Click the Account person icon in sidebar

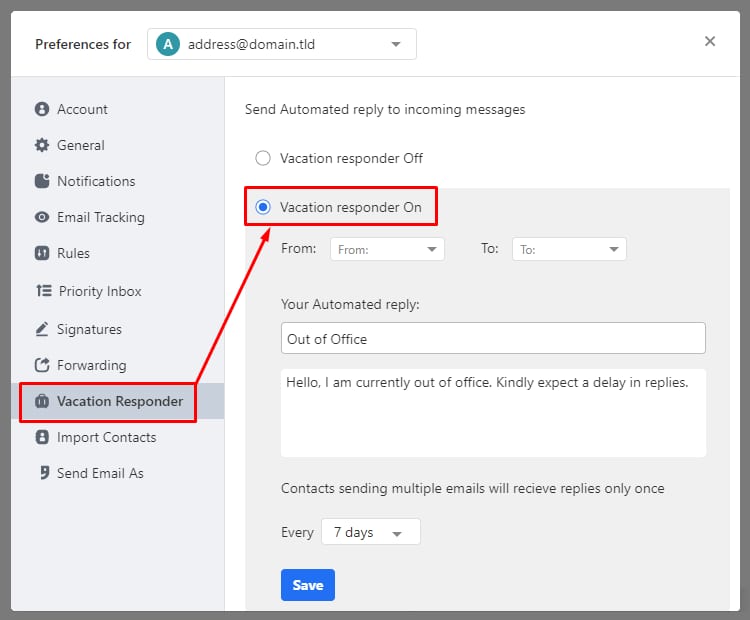point(42,109)
